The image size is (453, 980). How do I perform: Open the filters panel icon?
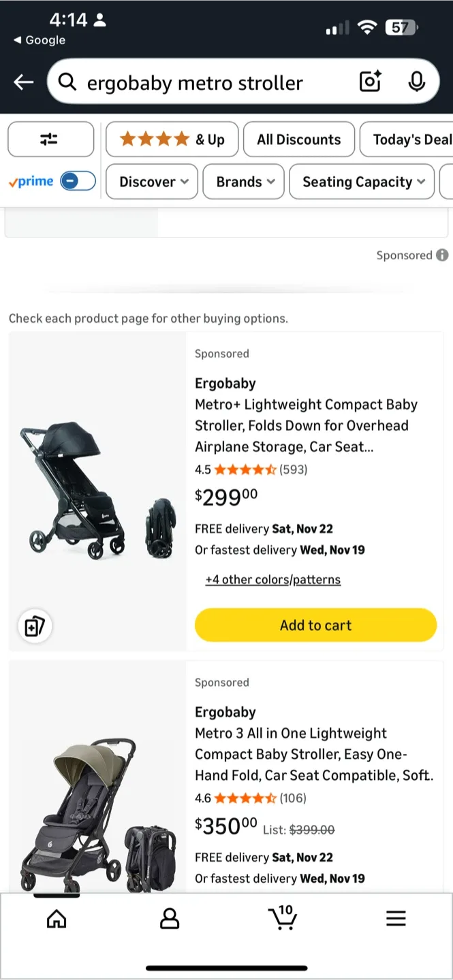click(50, 139)
